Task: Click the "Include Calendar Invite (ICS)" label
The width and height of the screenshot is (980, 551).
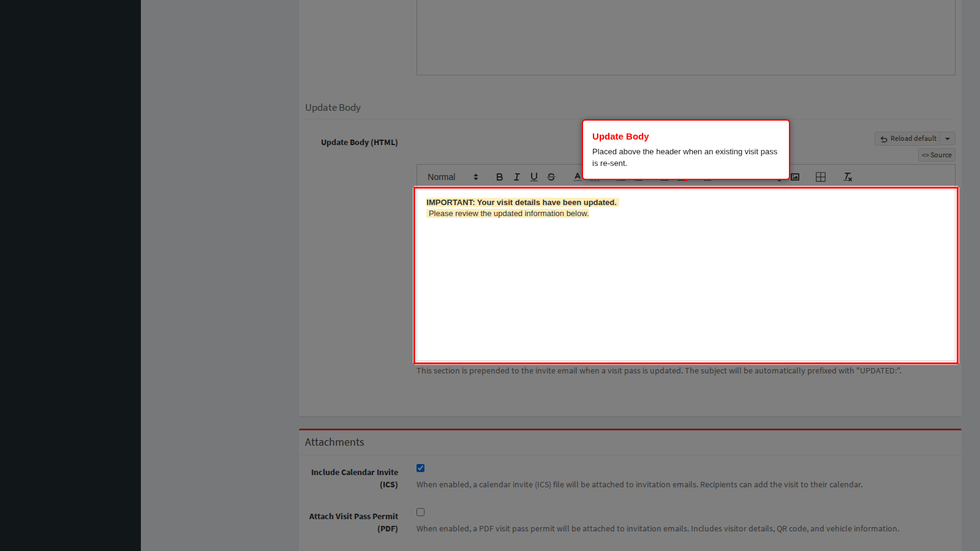Action: pyautogui.click(x=355, y=478)
